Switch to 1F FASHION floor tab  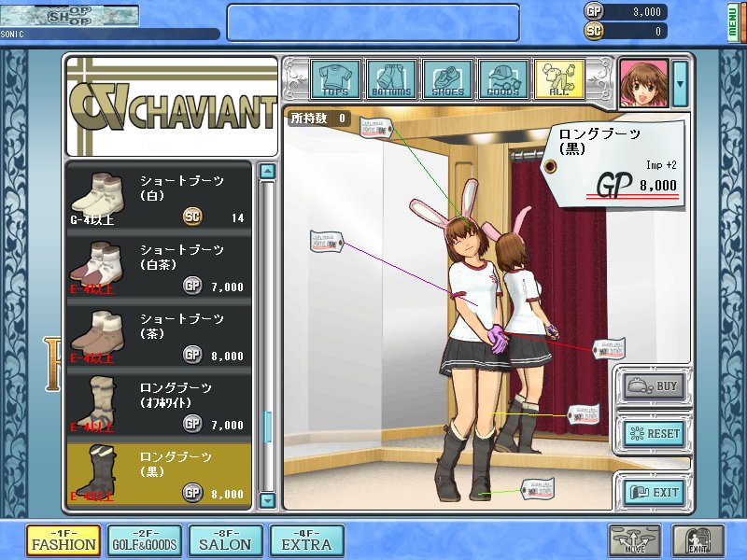[x=63, y=540]
